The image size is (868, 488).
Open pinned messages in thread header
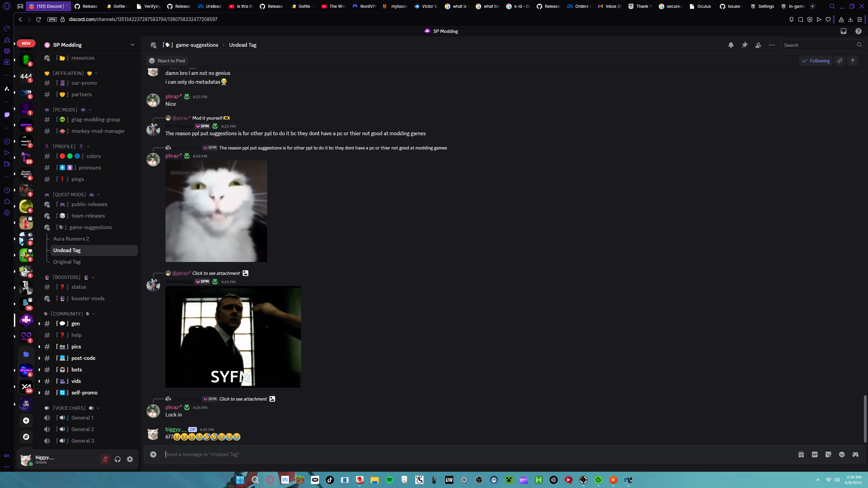[745, 45]
